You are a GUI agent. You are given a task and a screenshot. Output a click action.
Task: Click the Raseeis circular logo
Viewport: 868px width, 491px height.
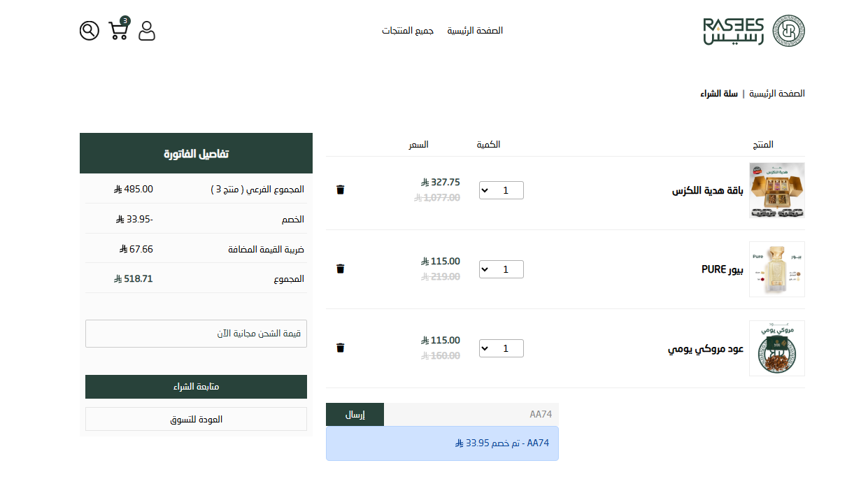[x=789, y=30]
